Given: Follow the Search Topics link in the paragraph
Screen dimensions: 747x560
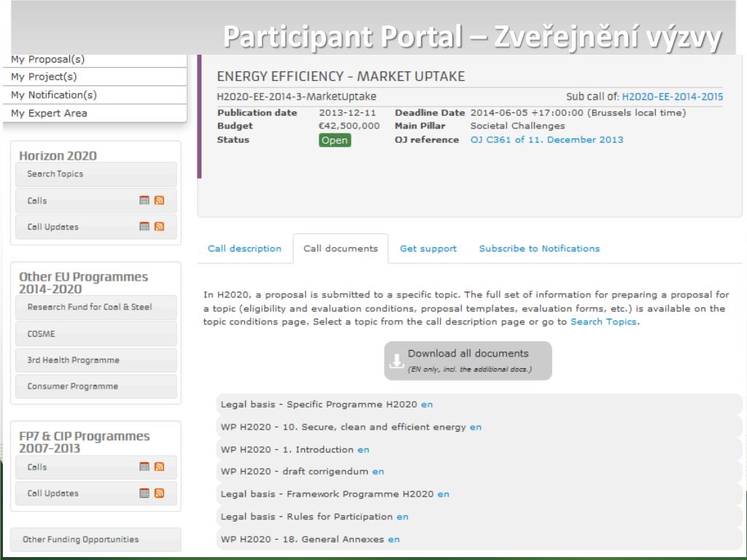Looking at the screenshot, I should tap(603, 322).
